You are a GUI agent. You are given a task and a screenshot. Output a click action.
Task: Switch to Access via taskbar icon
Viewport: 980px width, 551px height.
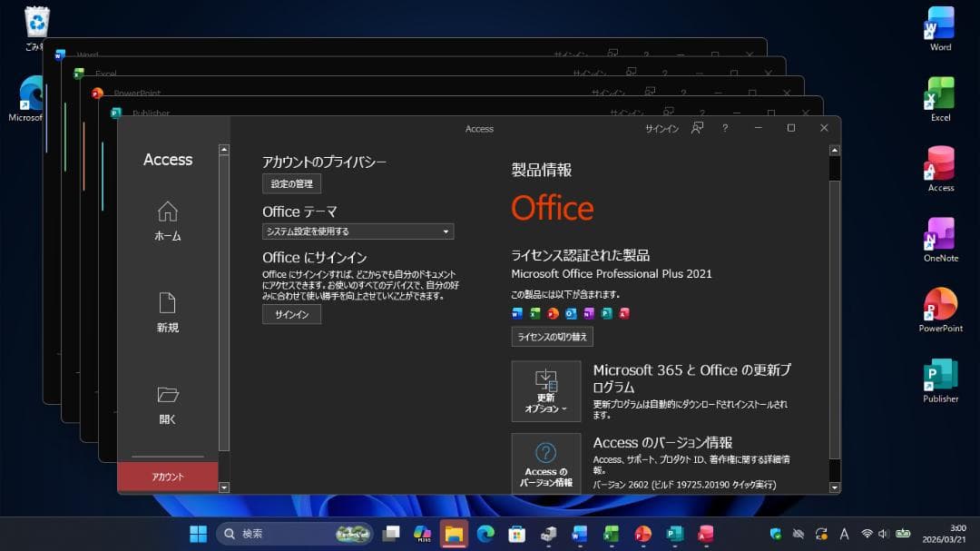coord(706,534)
